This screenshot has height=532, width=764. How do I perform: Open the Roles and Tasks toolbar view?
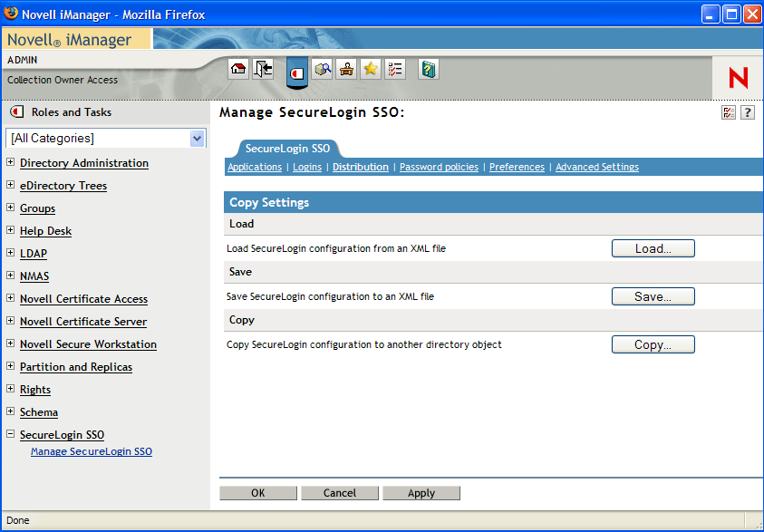point(296,72)
